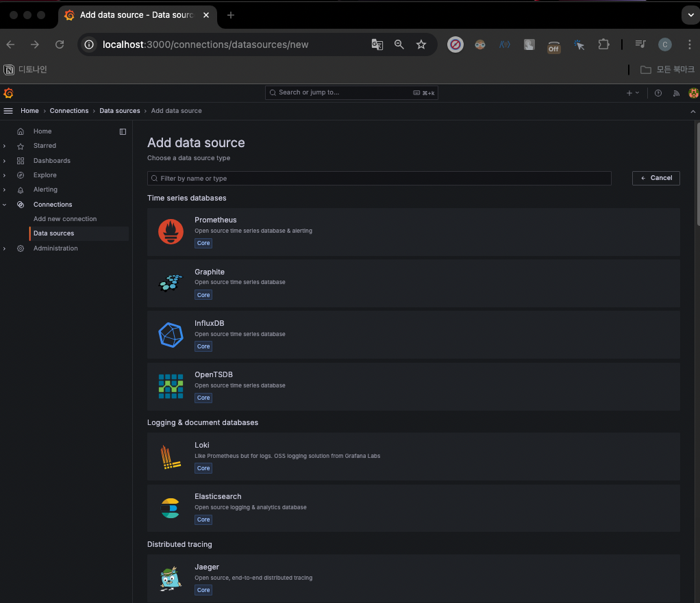The height and width of the screenshot is (603, 700).
Task: Go to Home breadcrumb link
Action: coord(29,111)
